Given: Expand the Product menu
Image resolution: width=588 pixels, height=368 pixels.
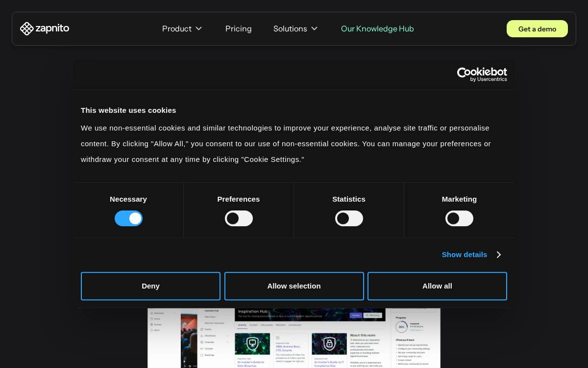Looking at the screenshot, I should [182, 28].
